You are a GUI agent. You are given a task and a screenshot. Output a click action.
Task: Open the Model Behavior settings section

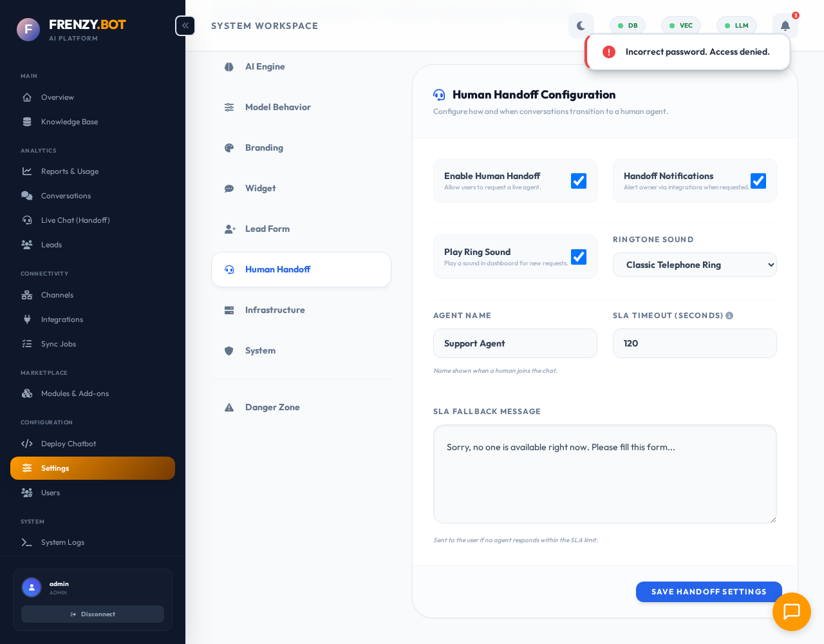(x=278, y=107)
